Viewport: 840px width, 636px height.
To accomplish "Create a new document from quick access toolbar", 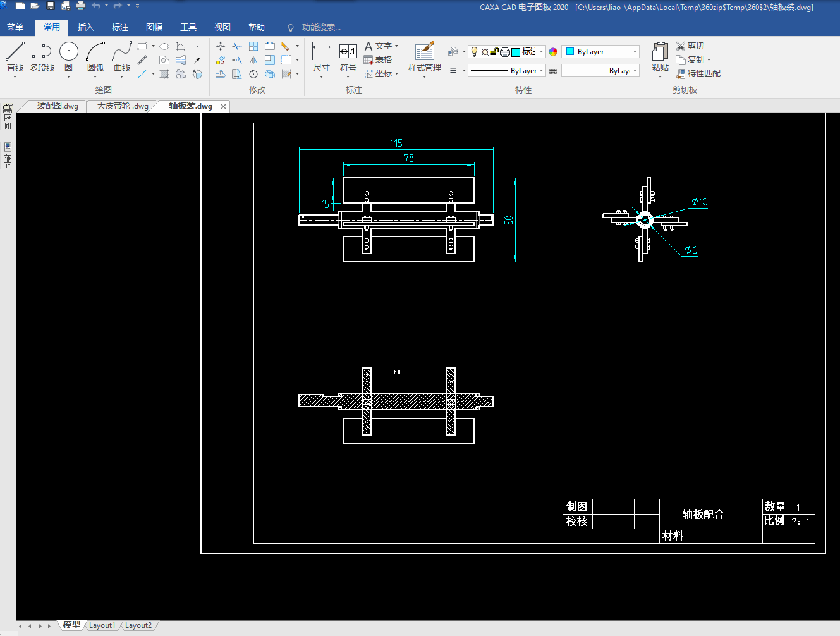I will (20, 6).
